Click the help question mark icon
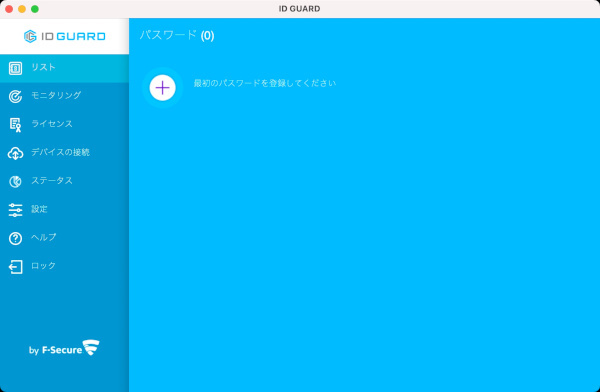 click(15, 238)
